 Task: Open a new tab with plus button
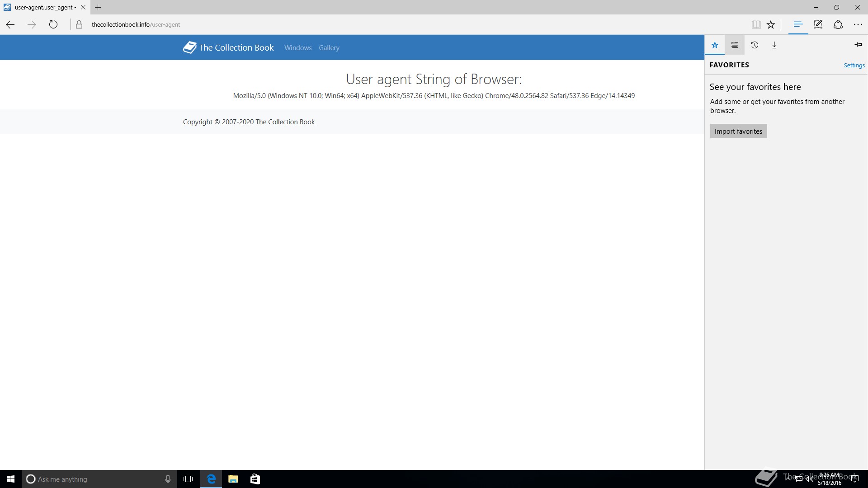coord(98,7)
